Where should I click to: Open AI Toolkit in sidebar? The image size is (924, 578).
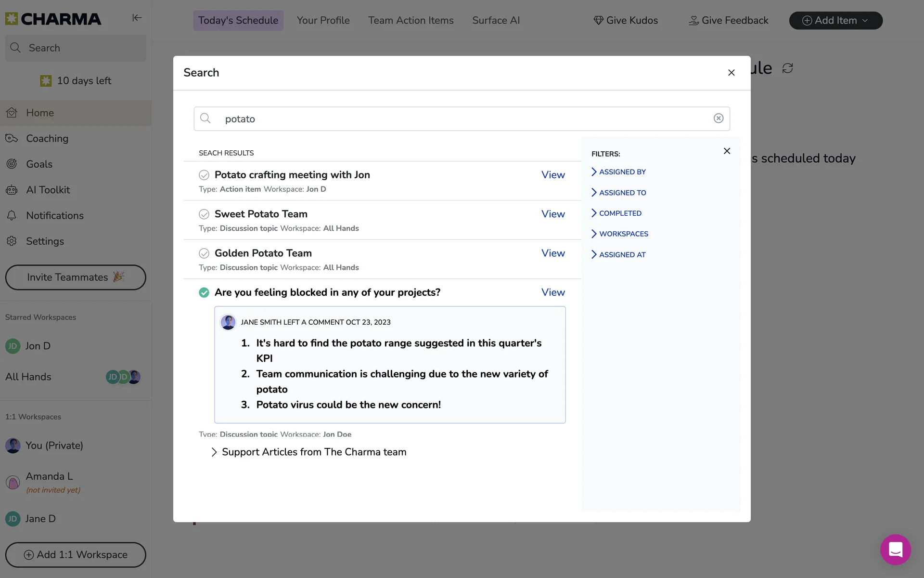pyautogui.click(x=48, y=190)
